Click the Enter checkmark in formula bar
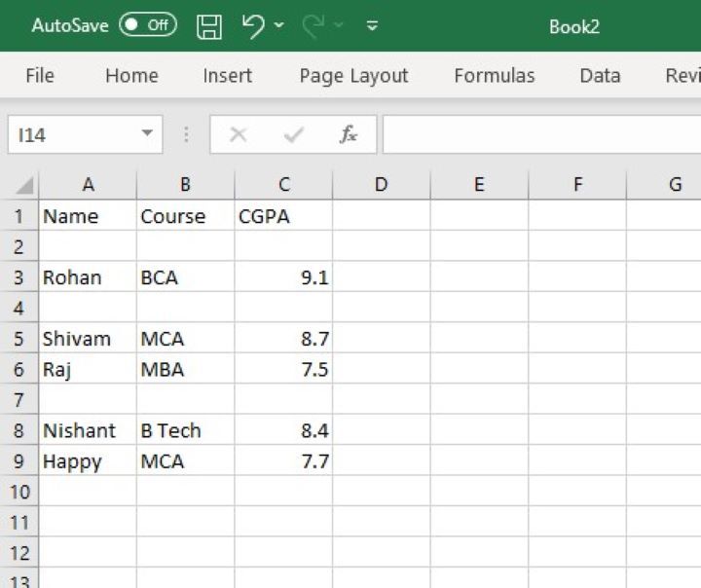 pyautogui.click(x=293, y=135)
